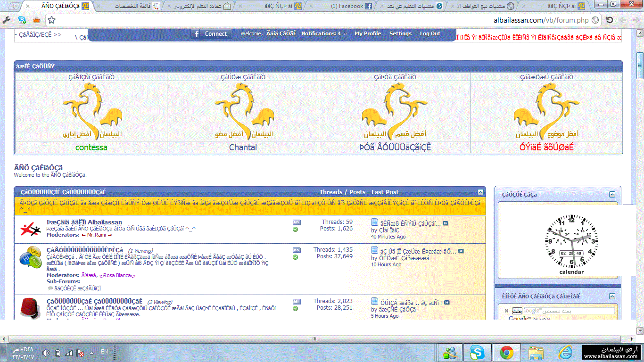Open Windows Explorer folder from taskbar
644x362 pixels.
coord(536,352)
